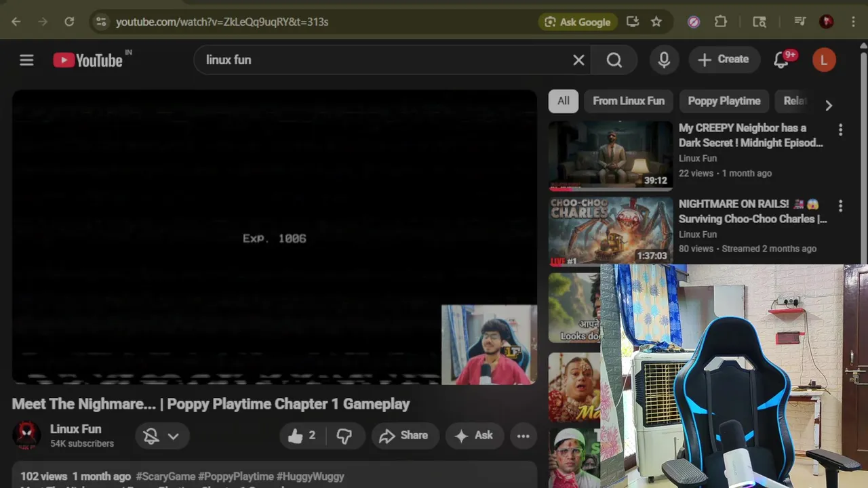Share the video
This screenshot has height=488, width=868.
pyautogui.click(x=405, y=436)
